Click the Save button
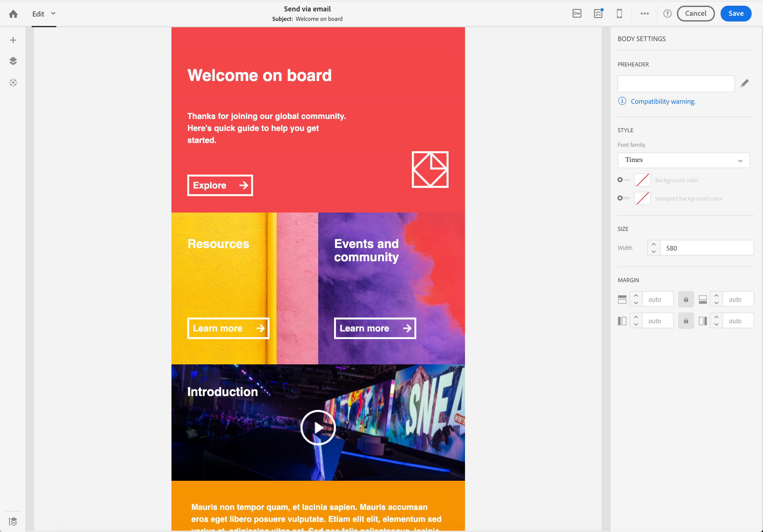 tap(736, 14)
